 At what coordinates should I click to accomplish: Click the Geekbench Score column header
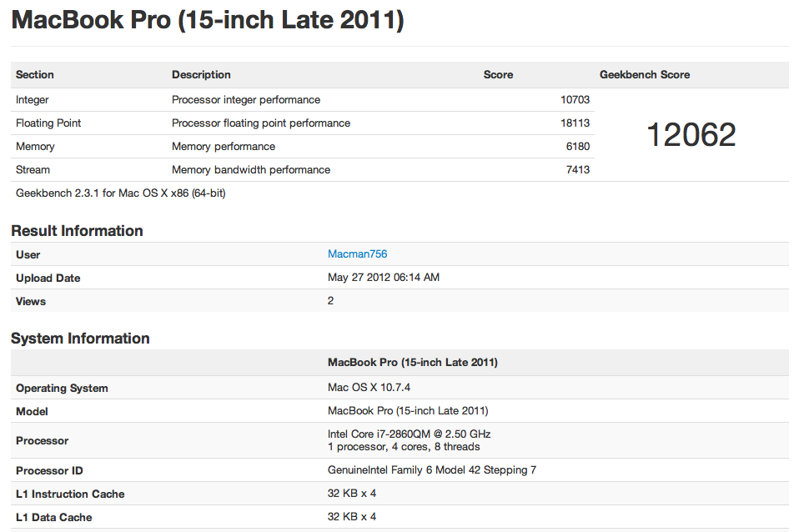click(645, 75)
